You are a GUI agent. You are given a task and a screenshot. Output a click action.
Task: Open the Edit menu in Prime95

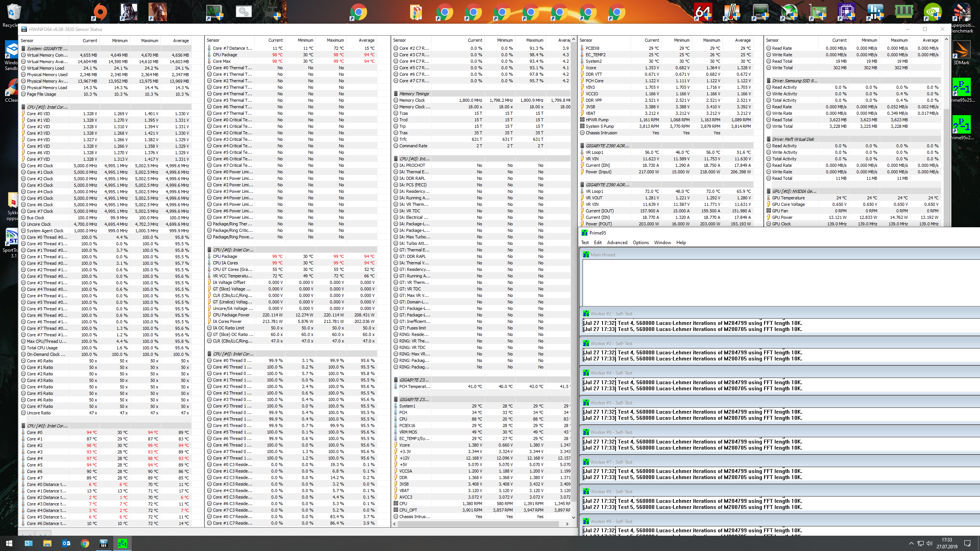[598, 243]
